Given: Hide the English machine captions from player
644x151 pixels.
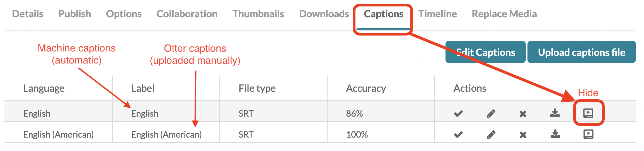Looking at the screenshot, I should tap(588, 113).
